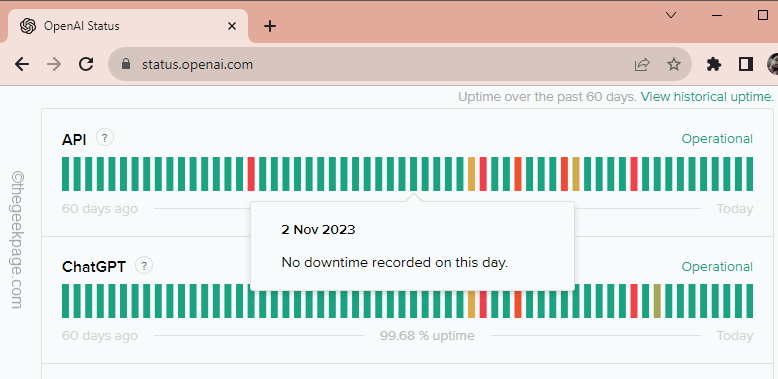This screenshot has width=778, height=379.
Task: Click the 2 Nov 2023 tooltip date
Action: coord(318,230)
